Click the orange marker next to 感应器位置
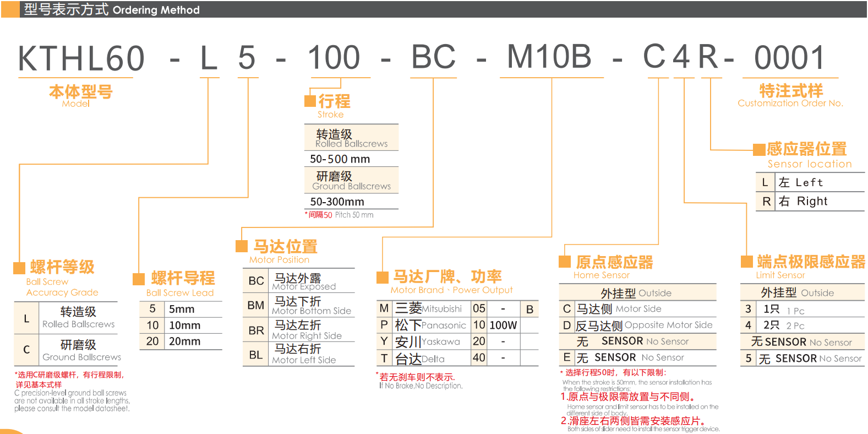 [759, 149]
